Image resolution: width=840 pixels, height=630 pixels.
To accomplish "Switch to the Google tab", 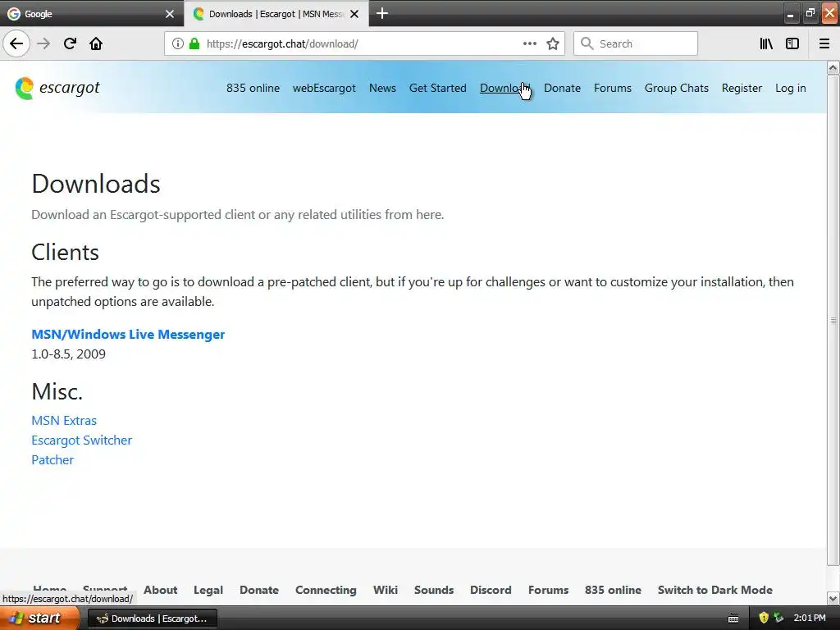I will pos(92,14).
